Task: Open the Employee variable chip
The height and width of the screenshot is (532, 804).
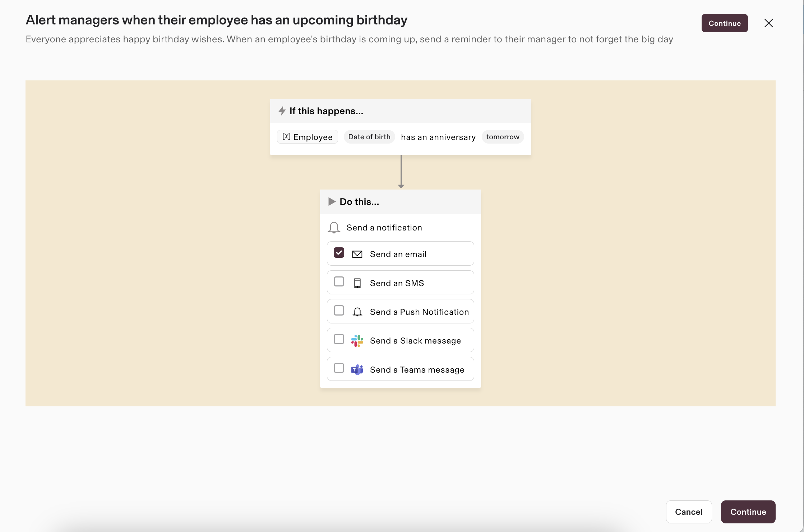Action: pyautogui.click(x=308, y=137)
